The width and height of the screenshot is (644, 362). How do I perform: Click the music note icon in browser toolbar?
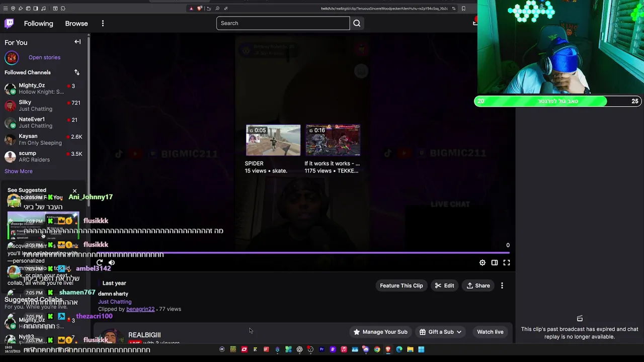(x=43, y=9)
